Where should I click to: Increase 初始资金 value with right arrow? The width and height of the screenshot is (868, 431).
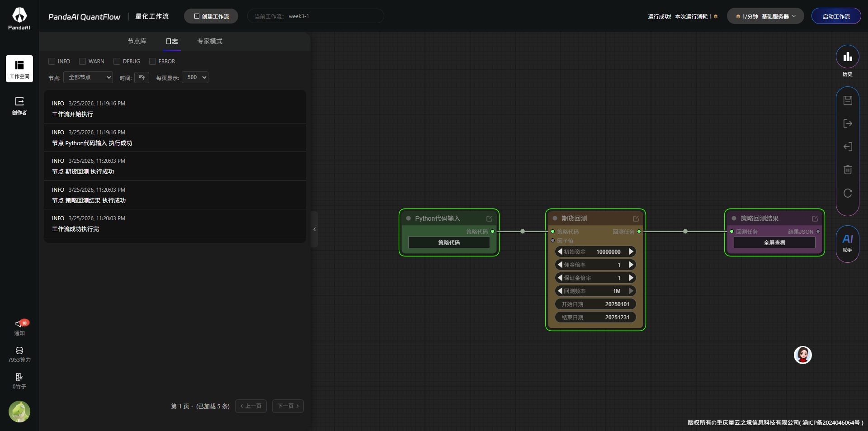click(x=631, y=251)
